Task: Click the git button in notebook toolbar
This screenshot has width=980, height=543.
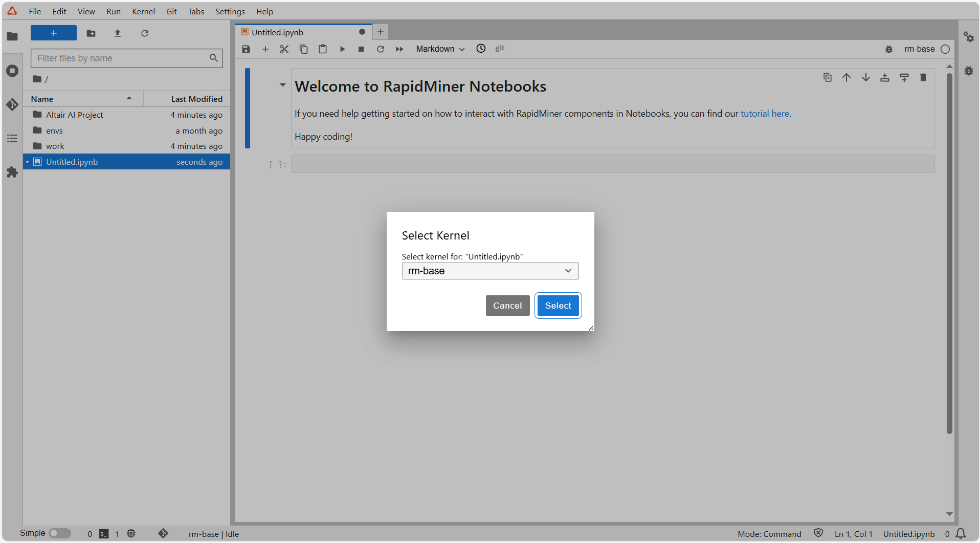Action: pyautogui.click(x=500, y=48)
